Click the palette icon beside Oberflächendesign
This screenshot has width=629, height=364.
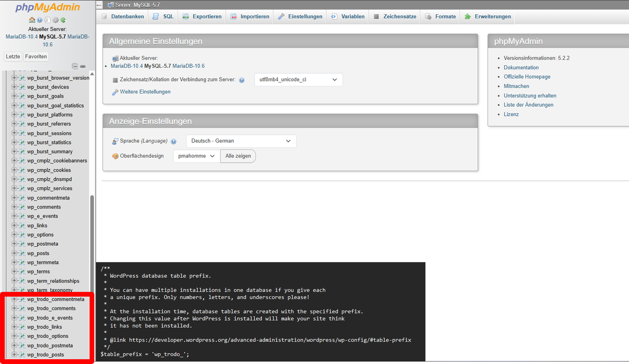(x=115, y=156)
